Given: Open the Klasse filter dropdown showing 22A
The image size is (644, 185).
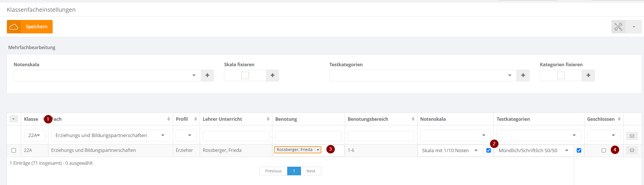Looking at the screenshot, I should click(x=35, y=135).
